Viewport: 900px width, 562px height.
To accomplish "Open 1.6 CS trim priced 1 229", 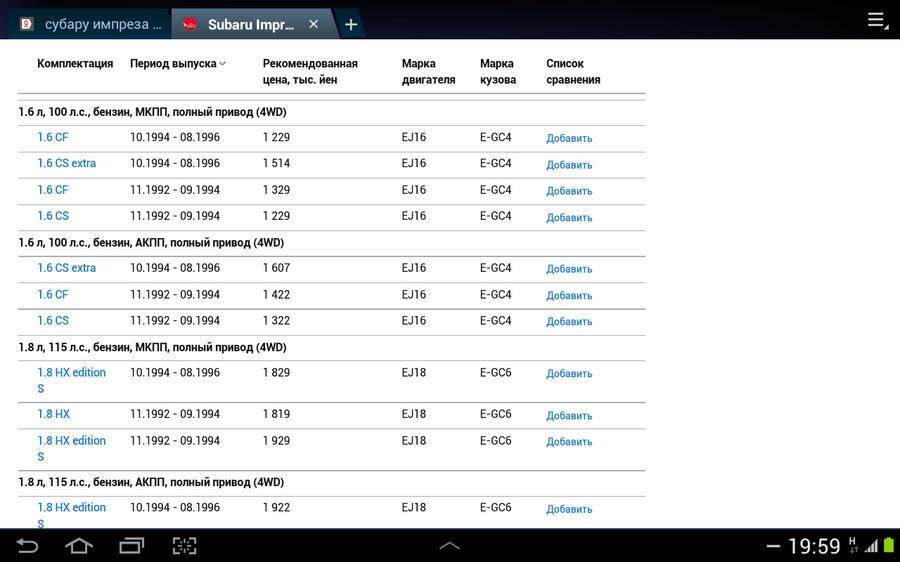I will pos(53,216).
